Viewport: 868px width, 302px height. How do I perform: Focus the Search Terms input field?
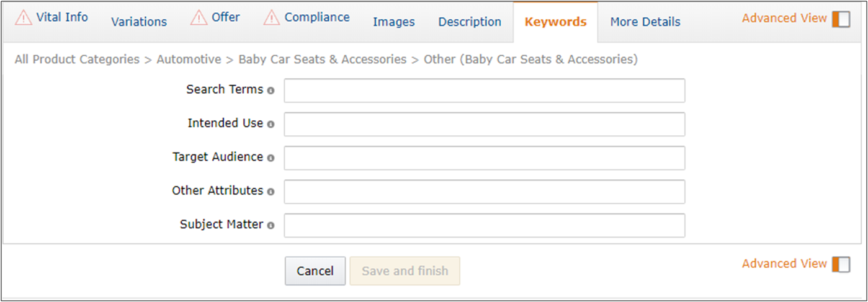484,91
